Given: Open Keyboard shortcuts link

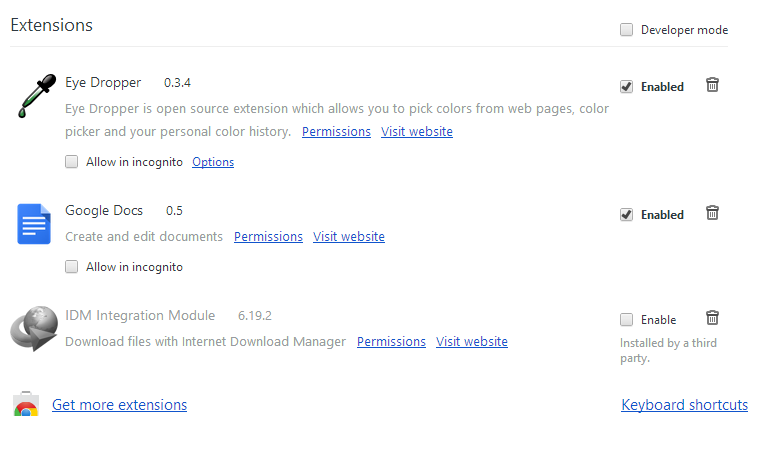Looking at the screenshot, I should (x=684, y=405).
